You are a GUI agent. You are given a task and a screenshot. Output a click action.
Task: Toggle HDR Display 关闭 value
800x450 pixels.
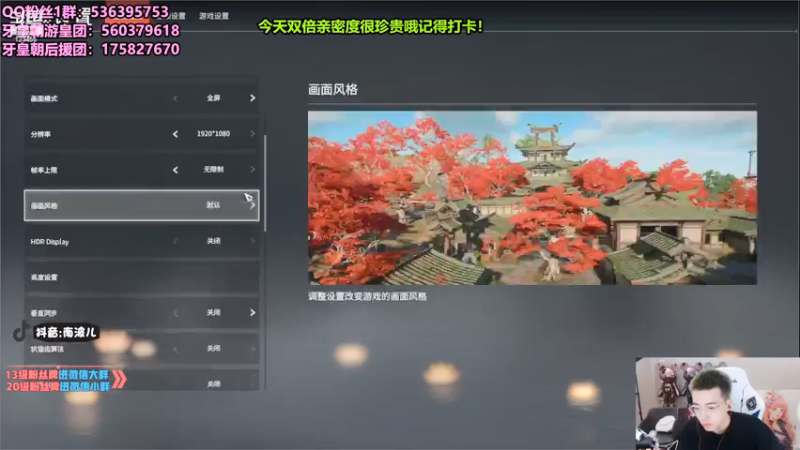click(x=213, y=241)
